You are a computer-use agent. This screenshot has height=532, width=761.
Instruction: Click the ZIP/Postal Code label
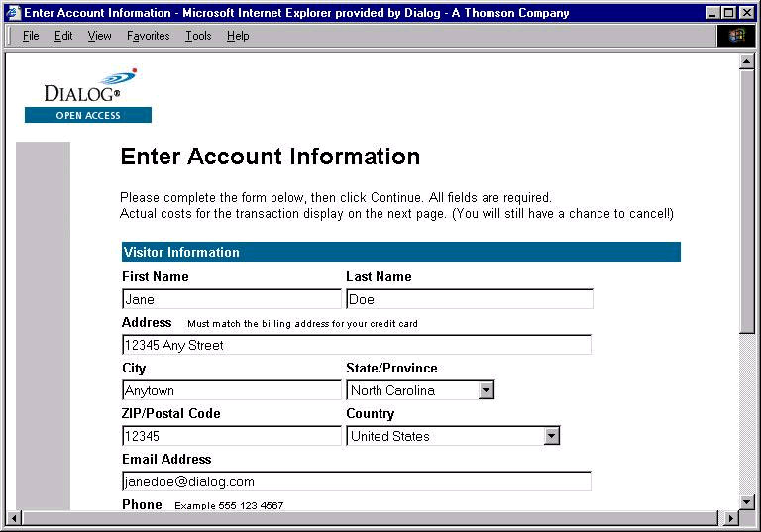(x=170, y=413)
